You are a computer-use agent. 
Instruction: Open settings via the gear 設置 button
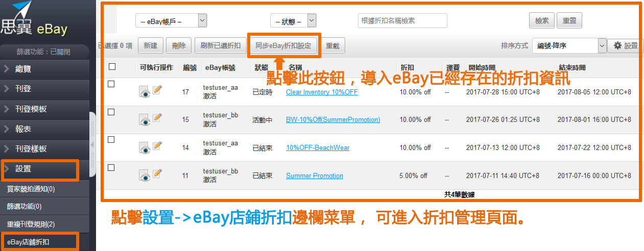click(x=626, y=45)
